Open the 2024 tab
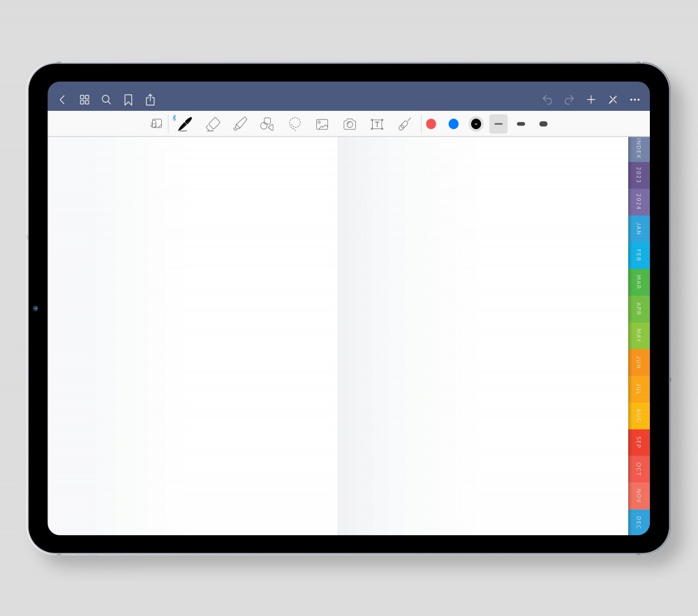Screen dimensions: 698x616 click(639, 202)
